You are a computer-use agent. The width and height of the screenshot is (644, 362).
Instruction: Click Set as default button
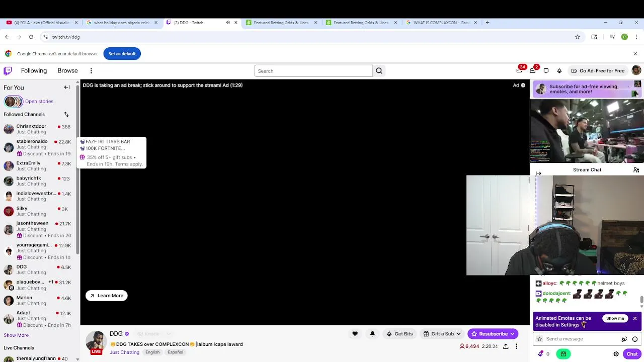tap(122, 54)
